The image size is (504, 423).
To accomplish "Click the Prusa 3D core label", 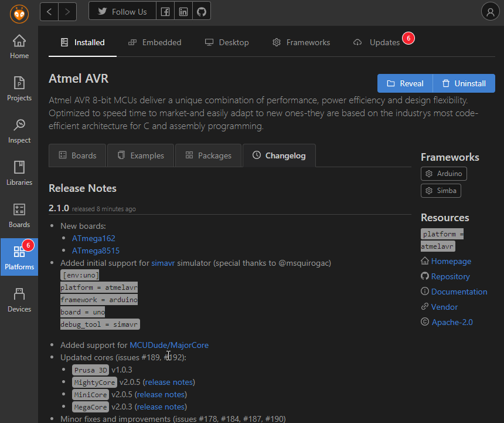I will click(90, 370).
